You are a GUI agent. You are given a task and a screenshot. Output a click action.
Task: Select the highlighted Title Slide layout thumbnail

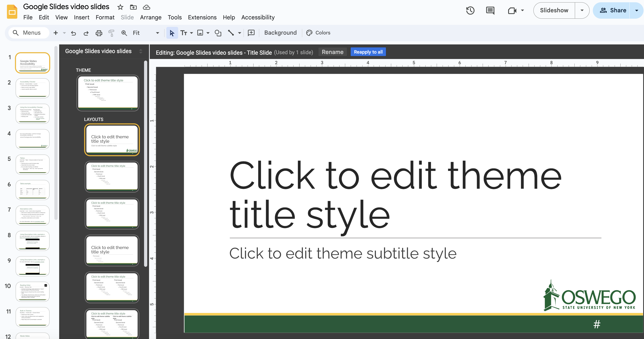[112, 140]
